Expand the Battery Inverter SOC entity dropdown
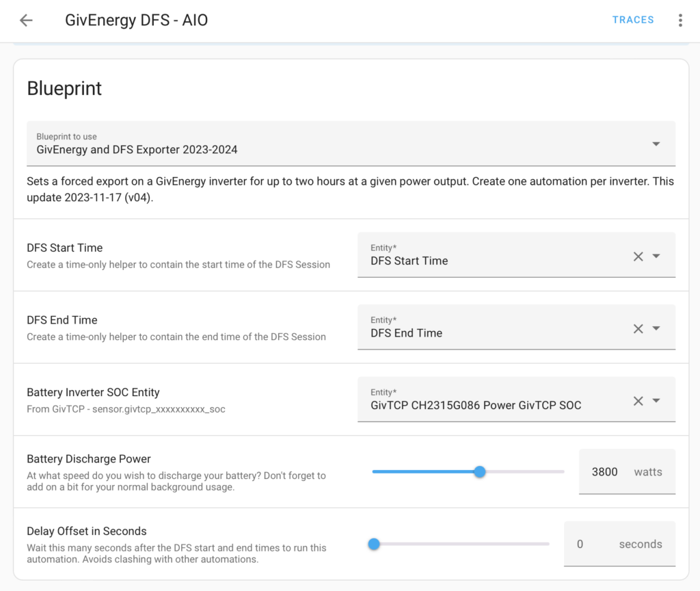 tap(656, 401)
